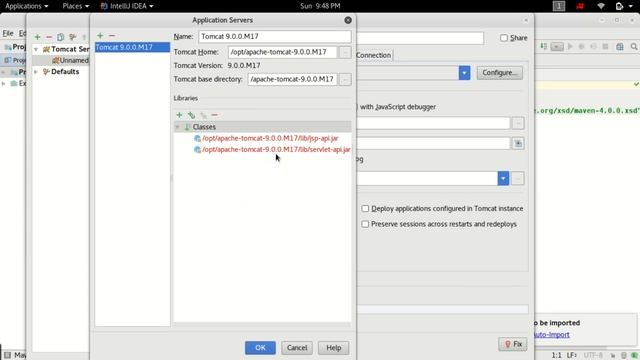Open the blue dropdown arrow below the log section
The height and width of the screenshot is (360, 640).
click(x=503, y=178)
